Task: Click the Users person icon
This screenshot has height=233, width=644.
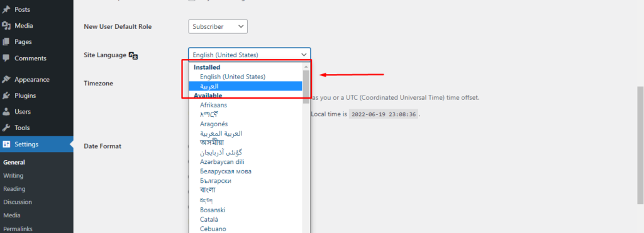Action: 6,112
